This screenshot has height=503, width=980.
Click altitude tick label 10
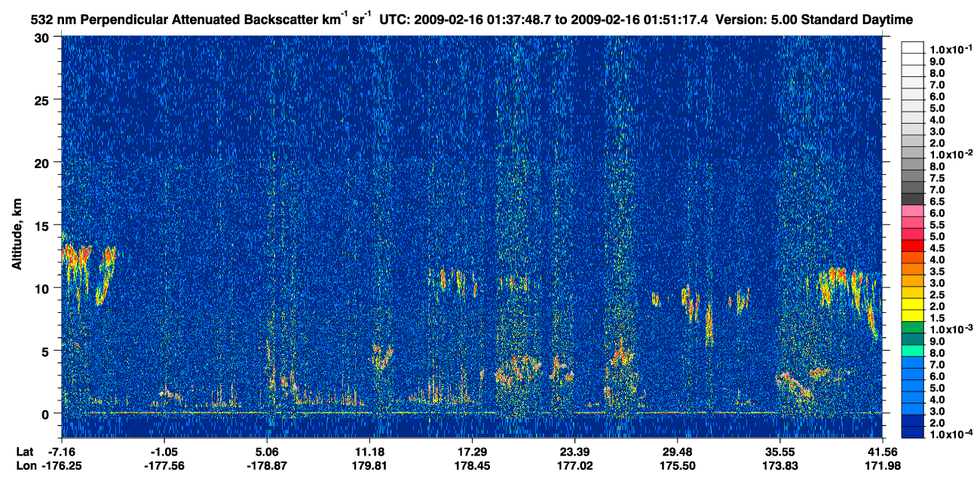43,288
